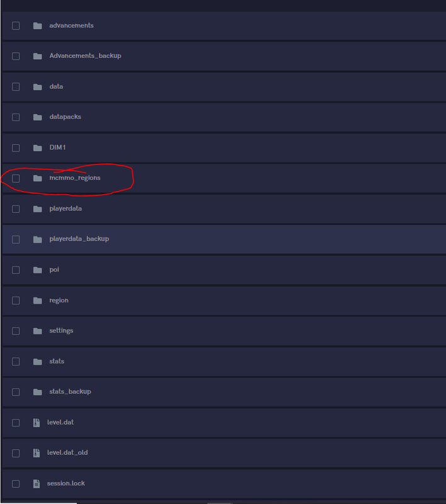446x504 pixels.
Task: Select the checkbox next to datapacks
Action: (x=16, y=117)
